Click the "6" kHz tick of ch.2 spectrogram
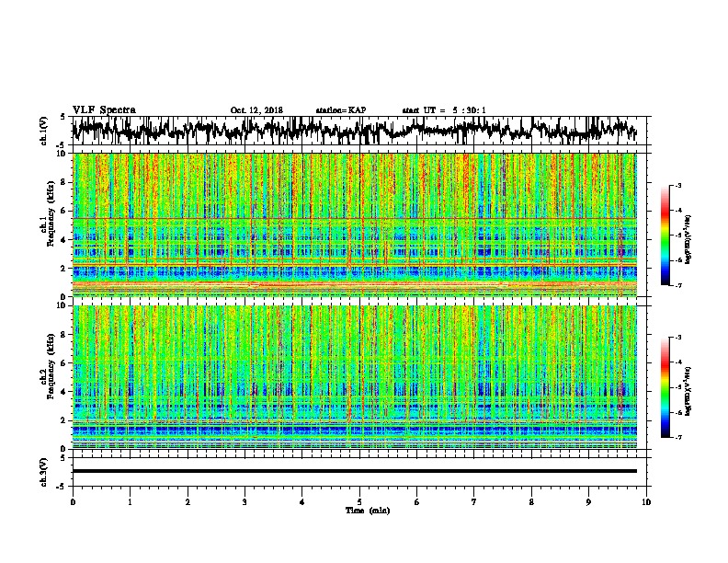The image size is (728, 563). tap(64, 362)
